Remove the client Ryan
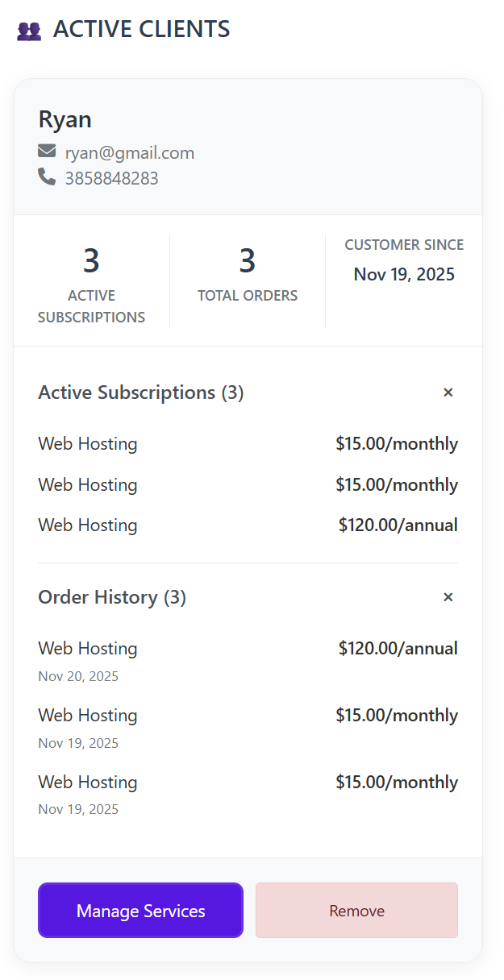 pos(356,911)
